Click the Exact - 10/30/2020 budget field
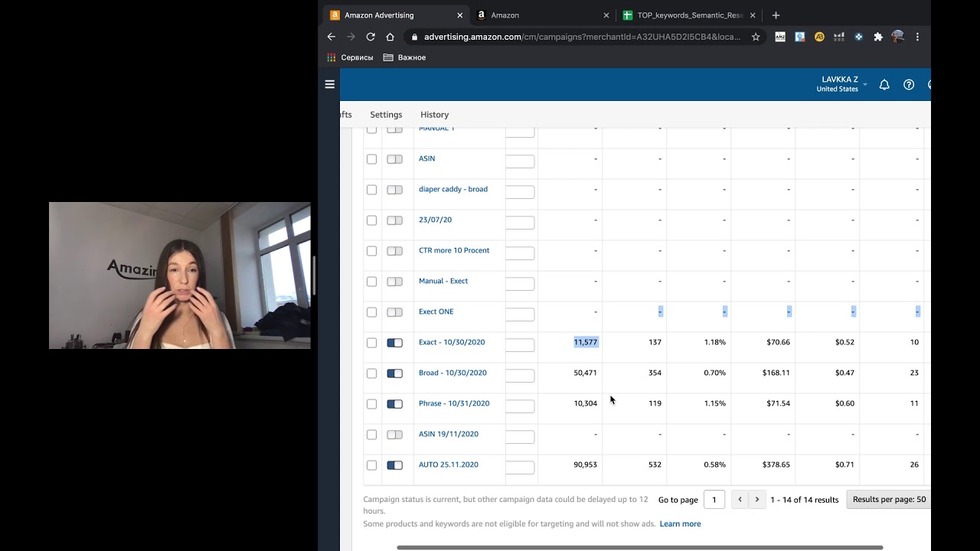 click(520, 345)
